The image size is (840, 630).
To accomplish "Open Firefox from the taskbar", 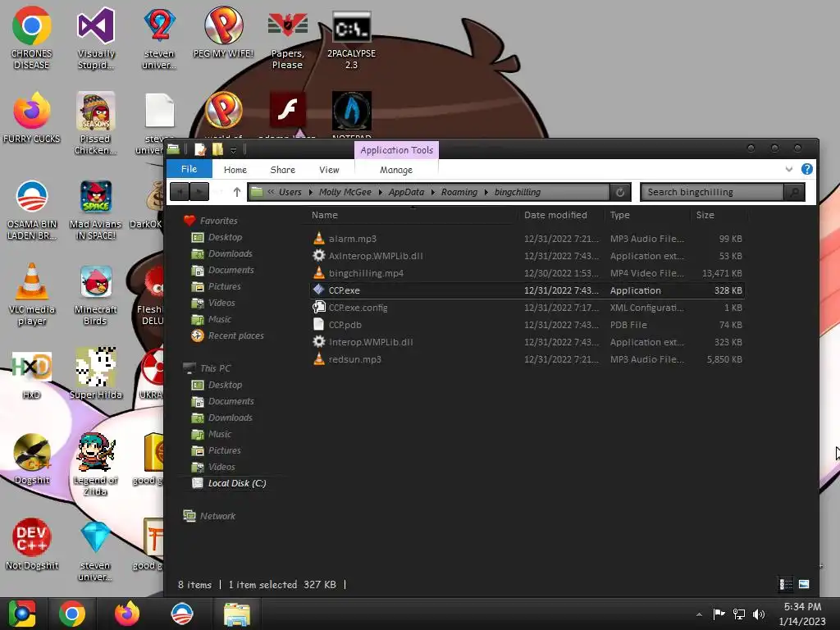I will pyautogui.click(x=127, y=614).
